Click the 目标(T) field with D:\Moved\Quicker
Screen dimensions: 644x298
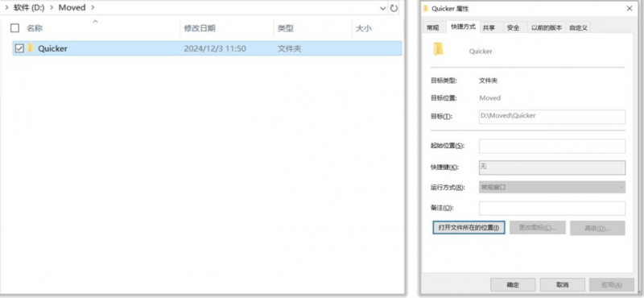click(552, 117)
